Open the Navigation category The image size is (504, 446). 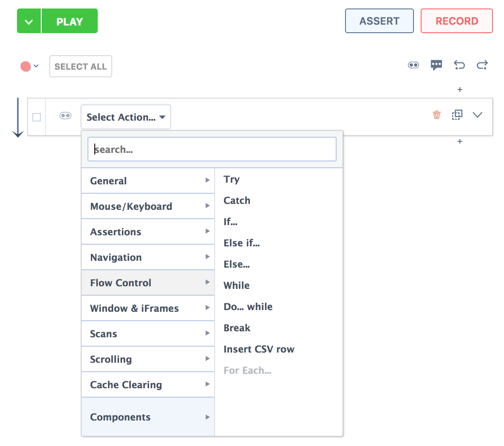148,257
